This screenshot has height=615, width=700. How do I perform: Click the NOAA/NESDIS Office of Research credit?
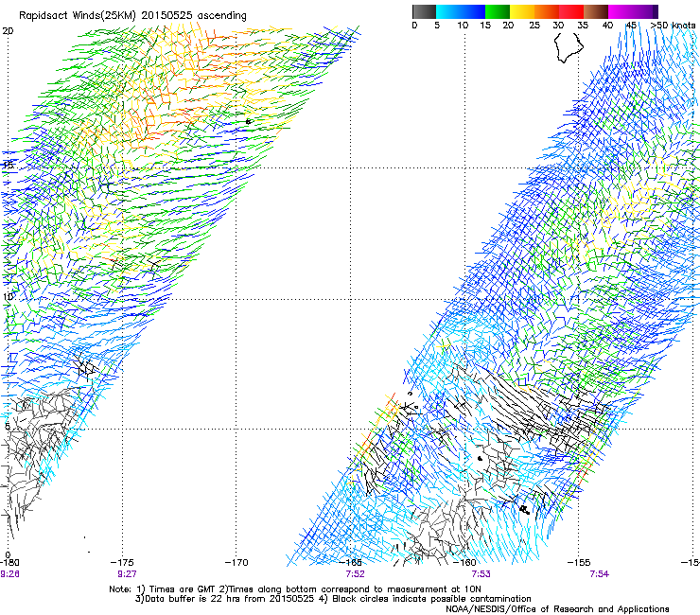point(557,609)
